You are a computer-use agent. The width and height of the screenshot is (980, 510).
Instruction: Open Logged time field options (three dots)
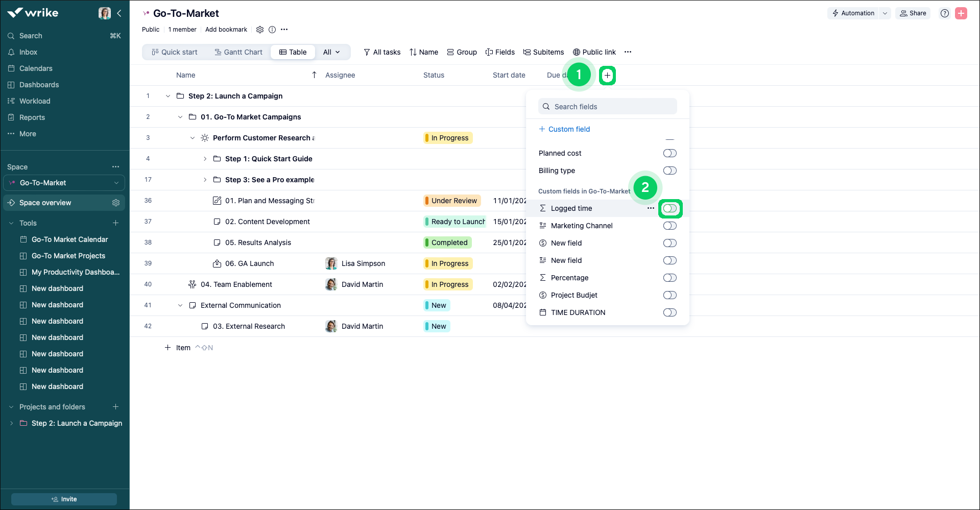(650, 208)
